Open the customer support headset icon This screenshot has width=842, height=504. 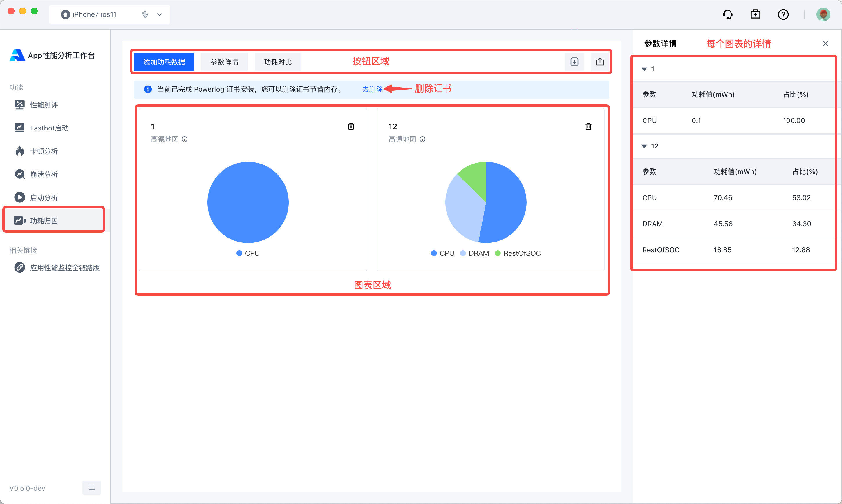[x=727, y=14]
